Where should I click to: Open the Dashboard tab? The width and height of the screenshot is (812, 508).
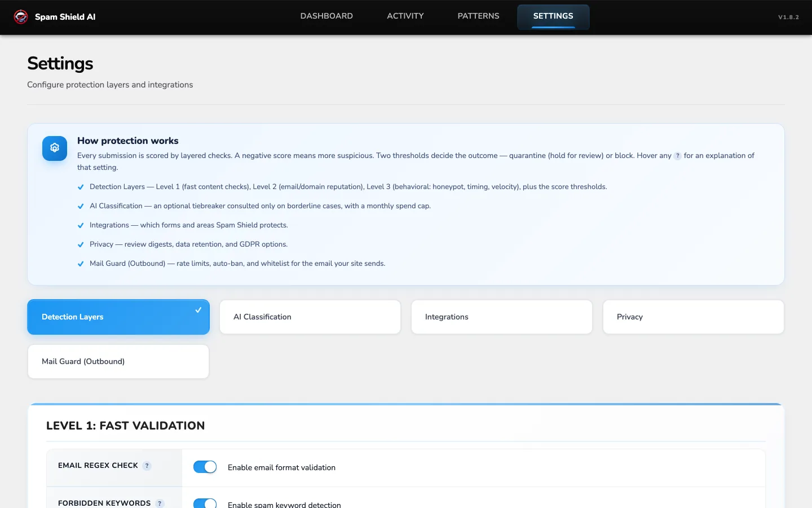[x=326, y=16]
